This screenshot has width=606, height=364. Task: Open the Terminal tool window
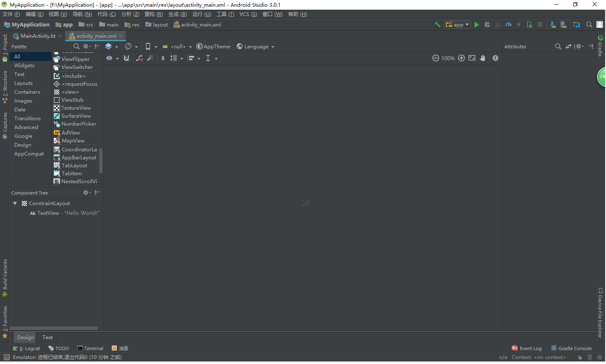(x=90, y=348)
